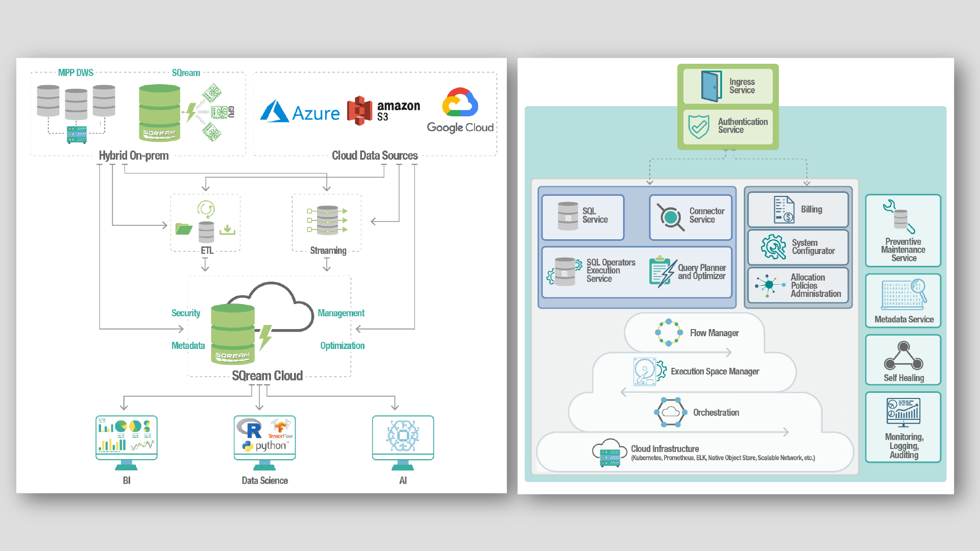Image resolution: width=980 pixels, height=551 pixels.
Task: Click the System Configurator gear icon
Action: [x=773, y=247]
